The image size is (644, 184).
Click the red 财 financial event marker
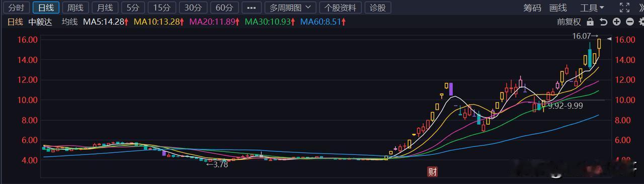433,172
